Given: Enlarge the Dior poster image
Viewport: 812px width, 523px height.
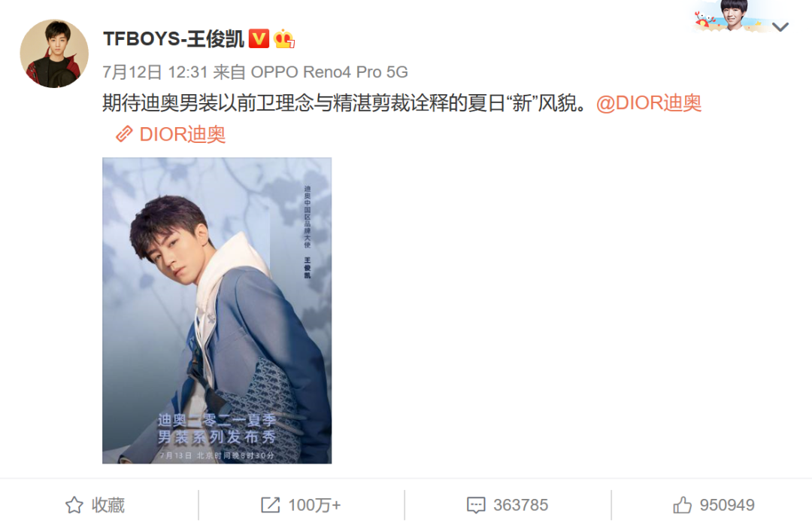Looking at the screenshot, I should click(217, 311).
